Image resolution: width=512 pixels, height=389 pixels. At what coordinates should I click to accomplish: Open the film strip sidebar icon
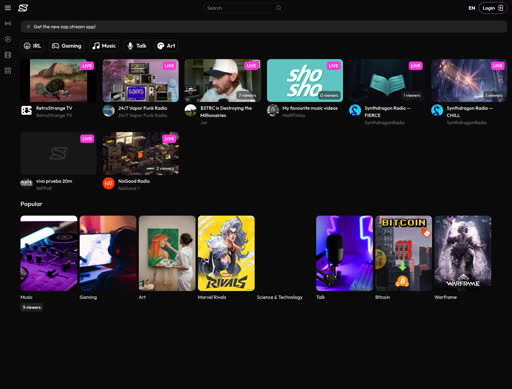coord(8,55)
